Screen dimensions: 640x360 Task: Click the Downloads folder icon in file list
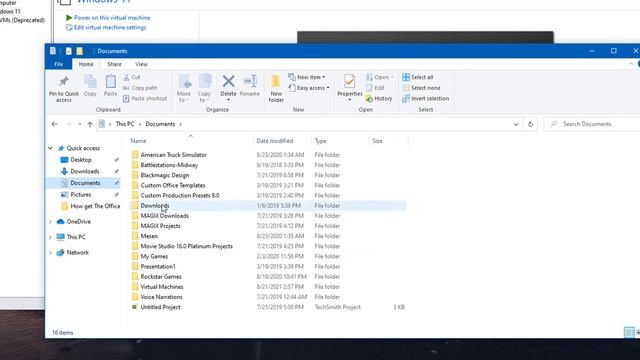pos(135,205)
